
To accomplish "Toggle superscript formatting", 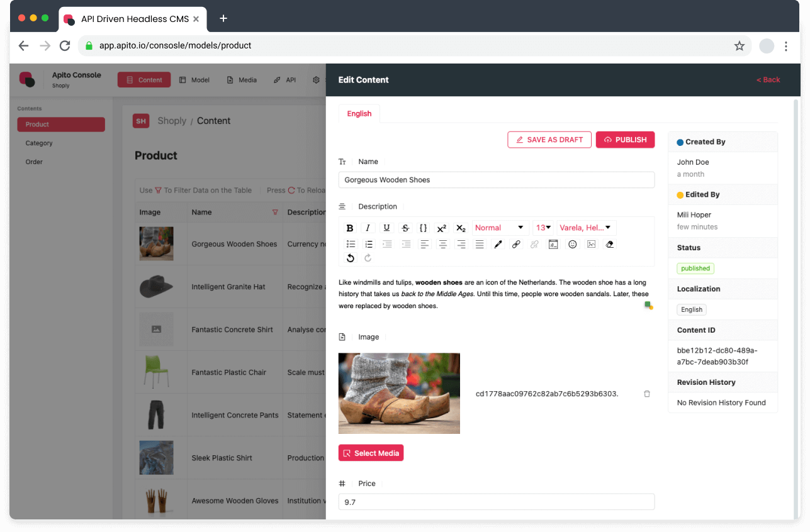I will [x=442, y=228].
